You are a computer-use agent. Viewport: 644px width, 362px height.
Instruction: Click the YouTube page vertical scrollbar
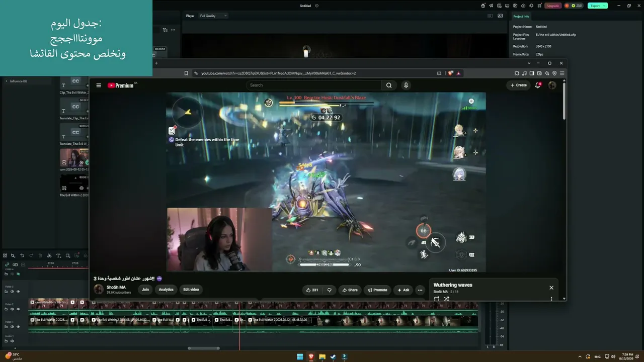tap(563, 101)
